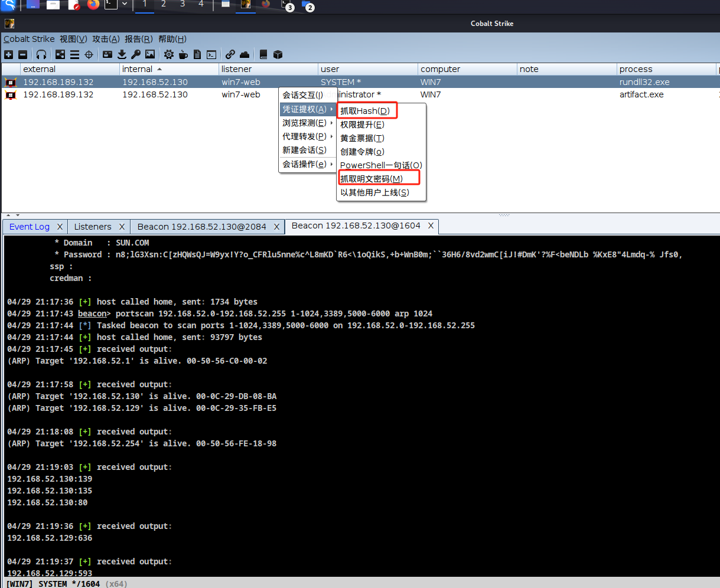Click the chain-link Host File icon

click(x=230, y=54)
